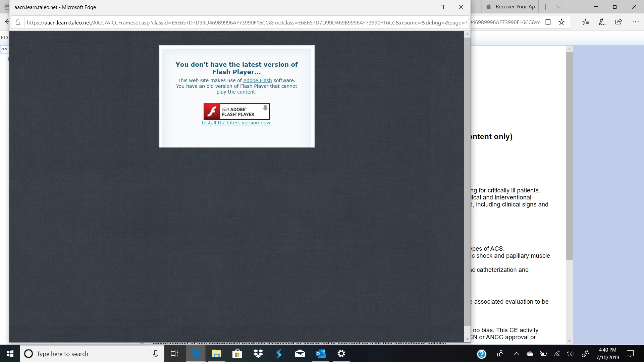Open a new tab with plus button
This screenshot has height=362, width=644.
pyautogui.click(x=546, y=7)
